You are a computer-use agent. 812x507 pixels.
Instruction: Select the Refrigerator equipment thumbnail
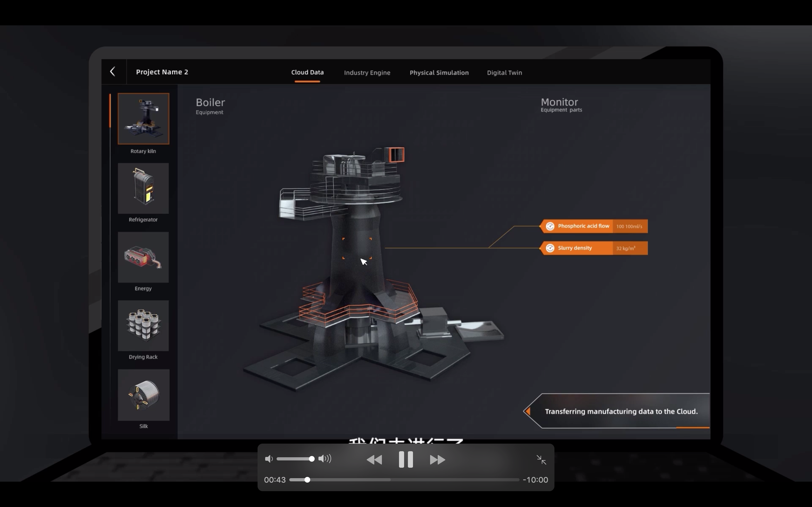coord(143,188)
